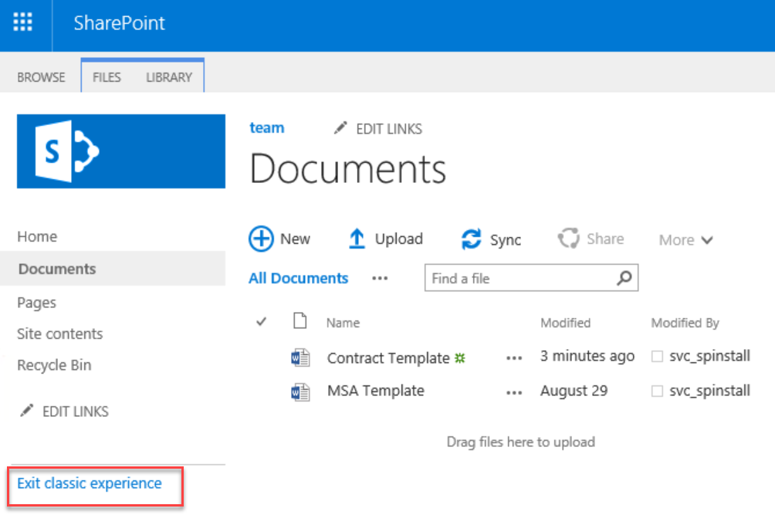775x532 pixels.
Task: Select the Upload icon
Action: point(357,239)
